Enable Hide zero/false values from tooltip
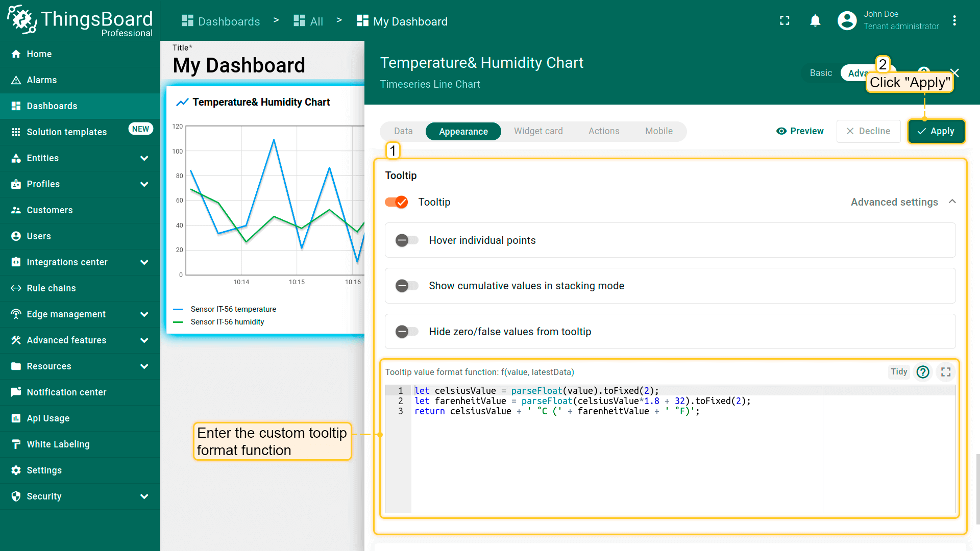 (407, 332)
